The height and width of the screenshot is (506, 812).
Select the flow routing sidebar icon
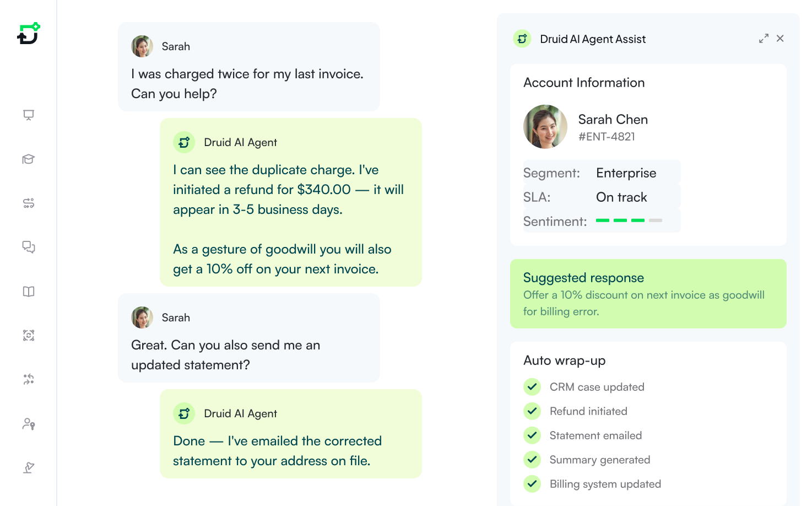tap(29, 203)
